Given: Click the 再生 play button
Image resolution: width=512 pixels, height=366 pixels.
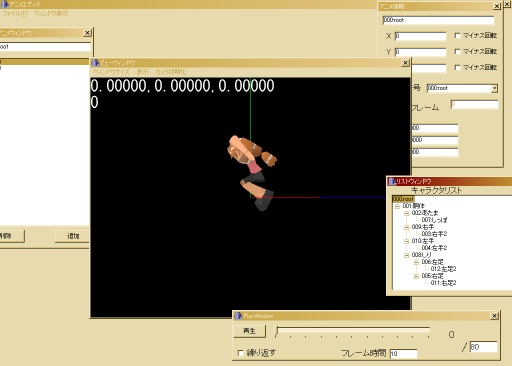Looking at the screenshot, I should pyautogui.click(x=249, y=331).
